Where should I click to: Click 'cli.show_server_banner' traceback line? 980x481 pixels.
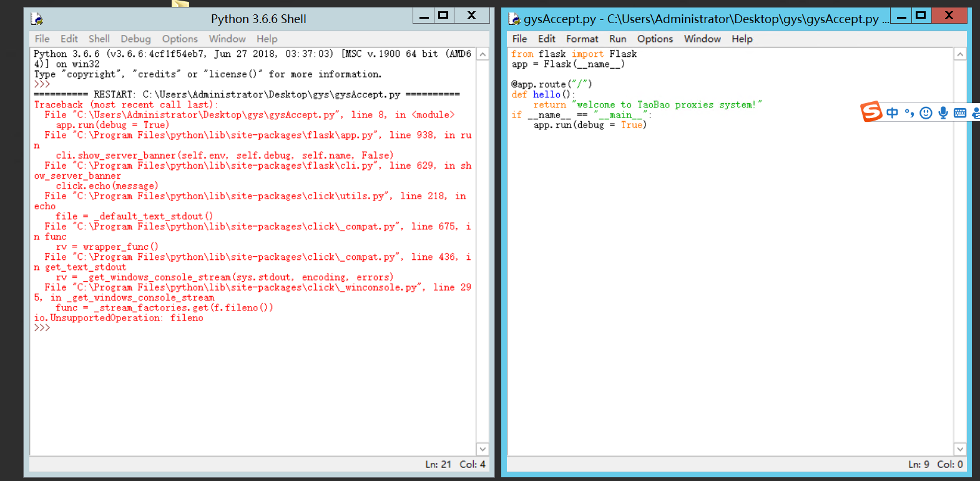click(x=225, y=156)
